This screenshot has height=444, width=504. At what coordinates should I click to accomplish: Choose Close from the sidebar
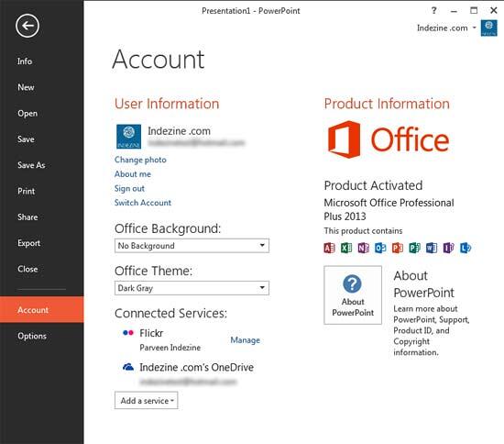point(27,269)
